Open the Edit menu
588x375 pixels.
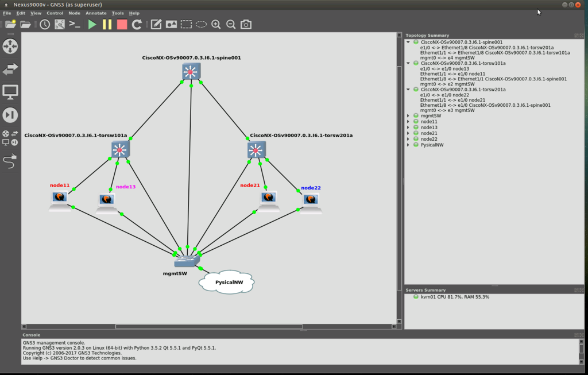click(x=21, y=13)
